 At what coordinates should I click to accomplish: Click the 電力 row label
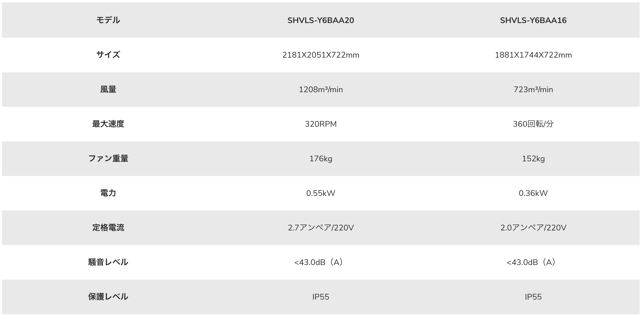[x=108, y=193]
